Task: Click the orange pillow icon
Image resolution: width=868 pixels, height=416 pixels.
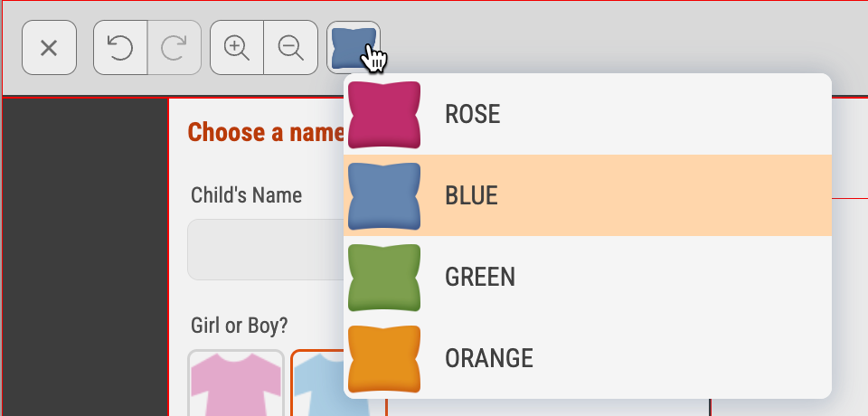Action: pos(384,359)
